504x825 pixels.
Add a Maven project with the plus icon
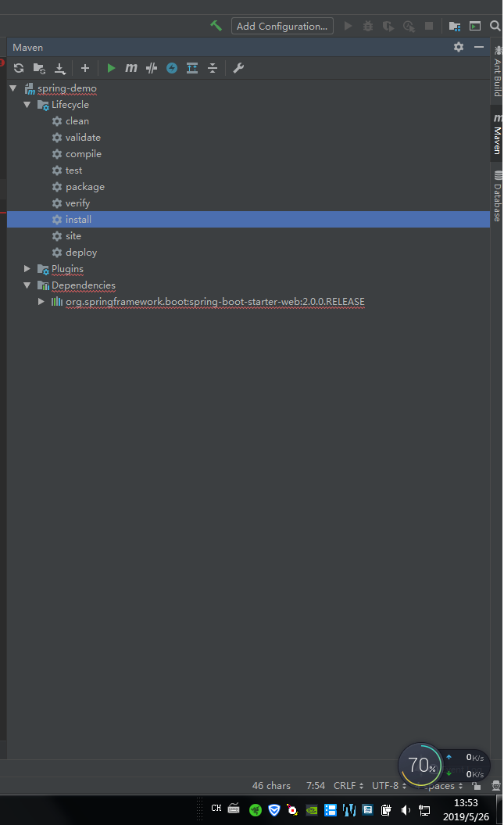click(x=84, y=68)
